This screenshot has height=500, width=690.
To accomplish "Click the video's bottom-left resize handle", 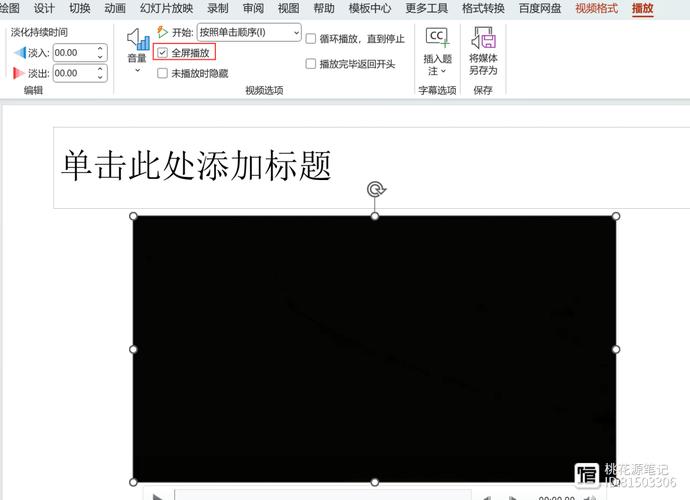I will tap(133, 482).
